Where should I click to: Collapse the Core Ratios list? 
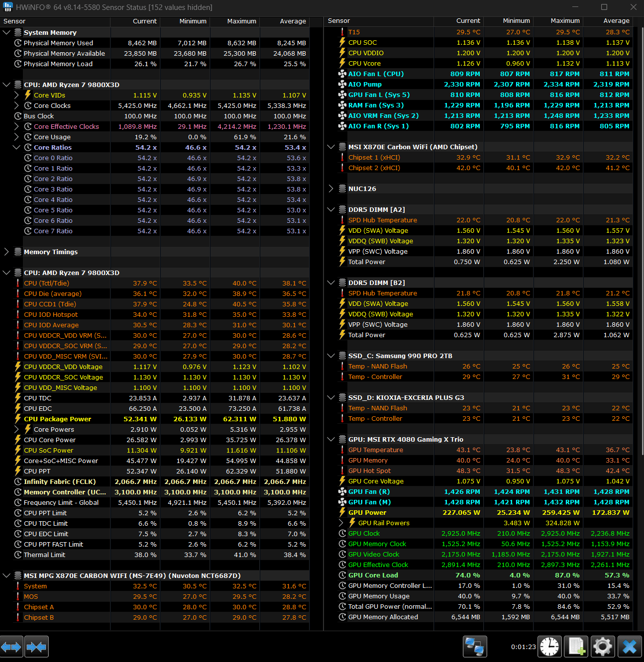tap(16, 147)
